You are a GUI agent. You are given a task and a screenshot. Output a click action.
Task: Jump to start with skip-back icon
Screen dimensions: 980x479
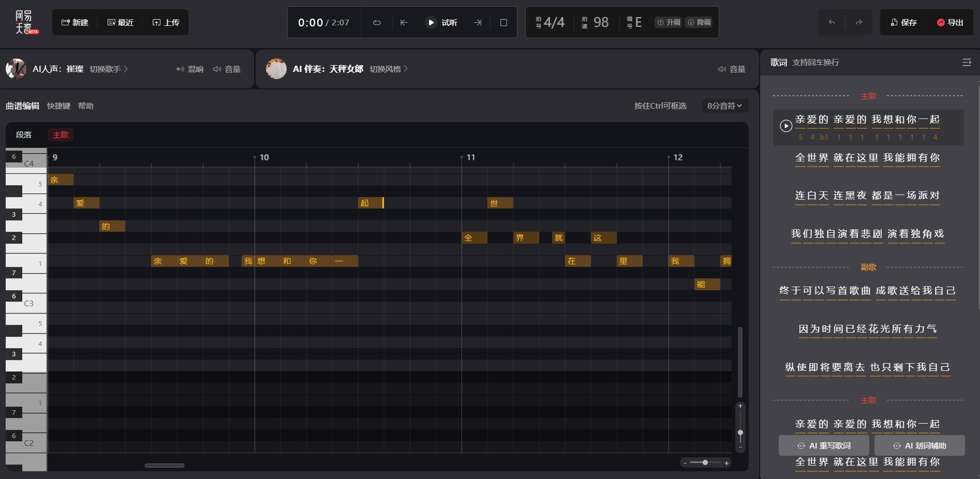click(404, 23)
